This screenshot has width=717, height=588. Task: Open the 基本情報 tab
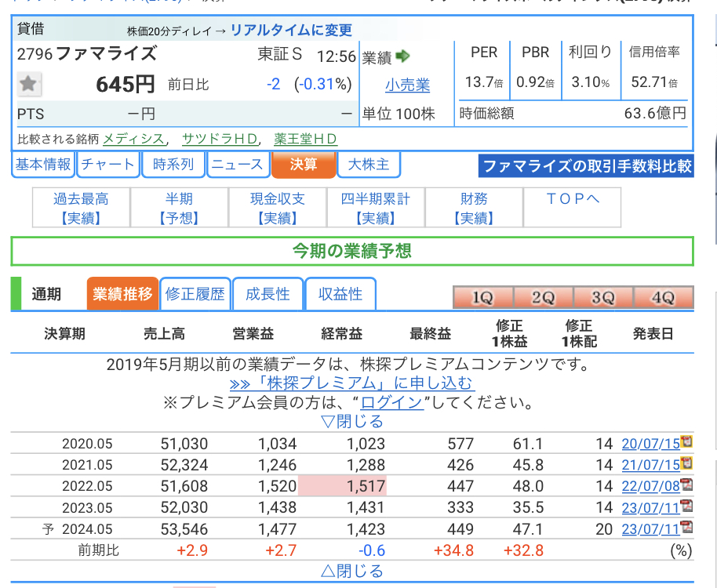click(43, 165)
